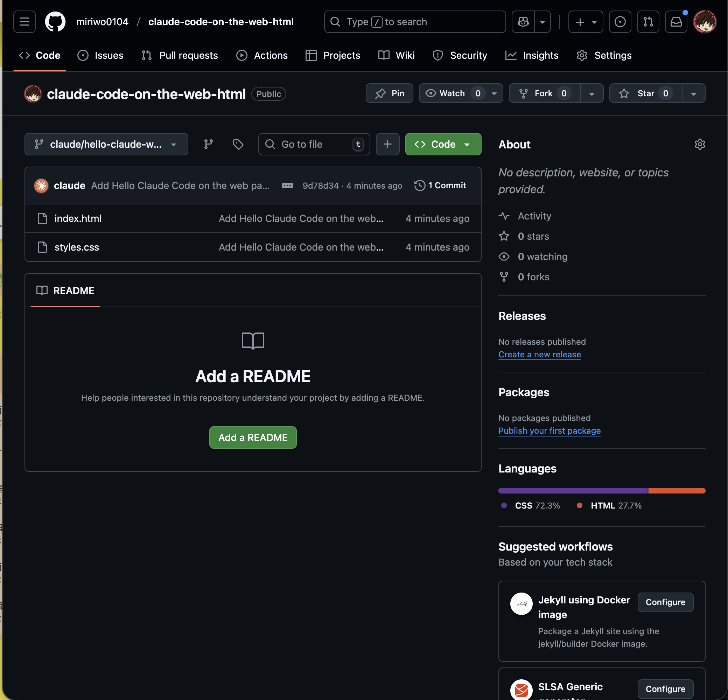Star this repository

click(645, 93)
